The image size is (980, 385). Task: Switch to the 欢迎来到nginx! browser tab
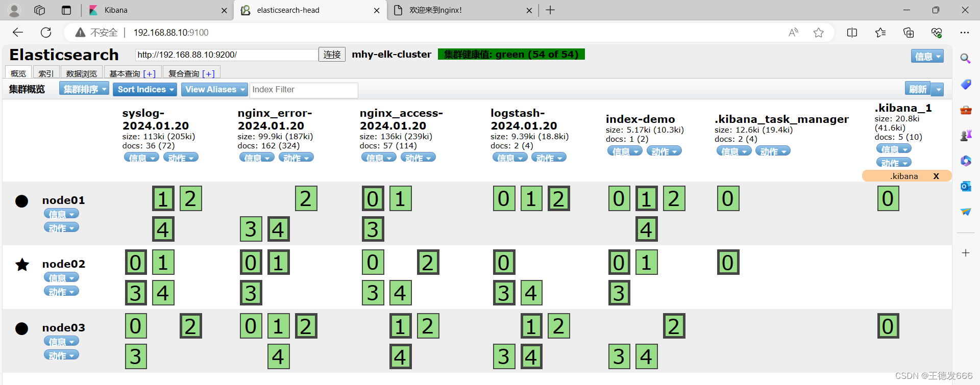click(x=463, y=10)
